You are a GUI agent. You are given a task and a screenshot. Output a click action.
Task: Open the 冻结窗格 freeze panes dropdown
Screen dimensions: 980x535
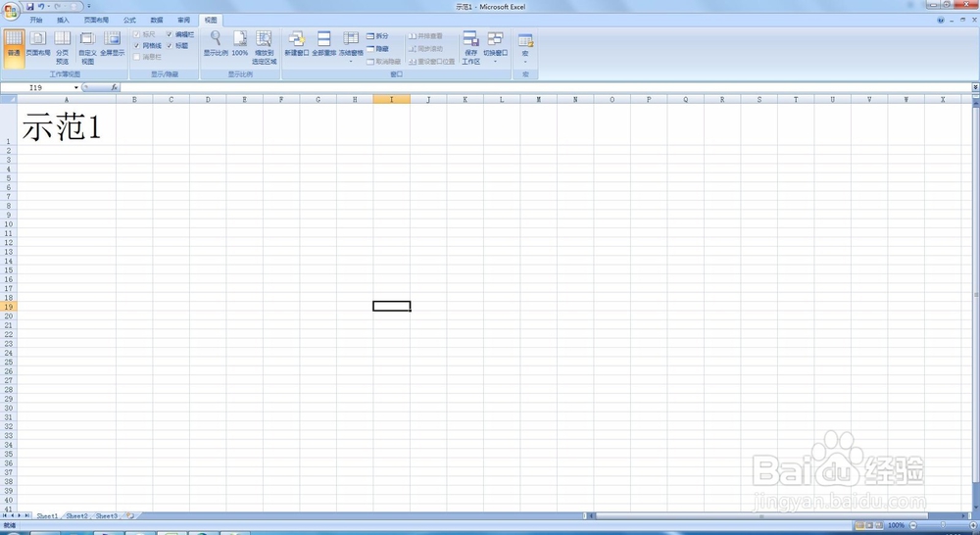[x=351, y=47]
